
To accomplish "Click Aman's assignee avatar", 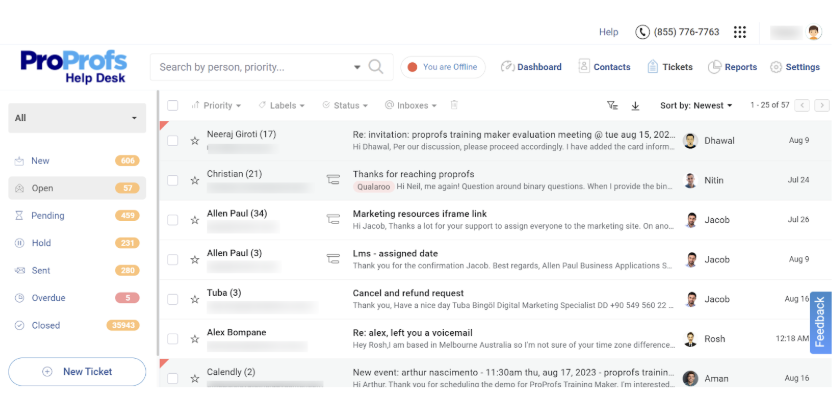I will [690, 378].
